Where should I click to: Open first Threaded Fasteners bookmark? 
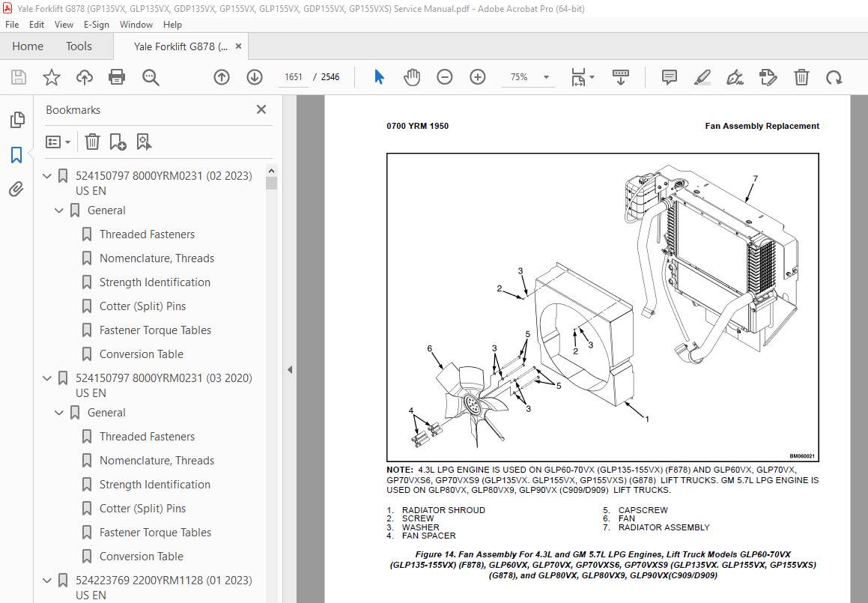[x=148, y=234]
